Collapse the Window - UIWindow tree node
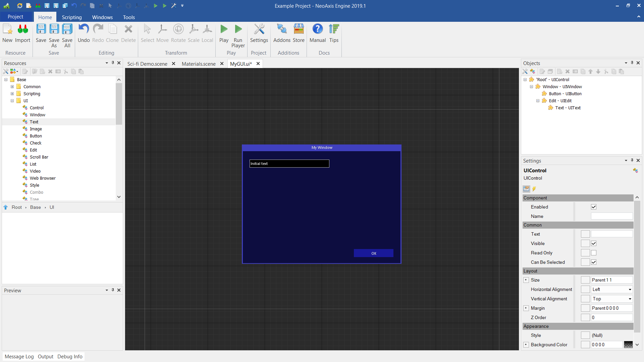The image size is (644, 362). pos(531,86)
